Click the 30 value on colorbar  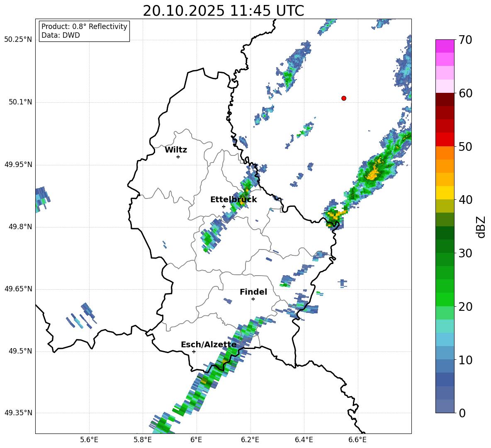[465, 253]
